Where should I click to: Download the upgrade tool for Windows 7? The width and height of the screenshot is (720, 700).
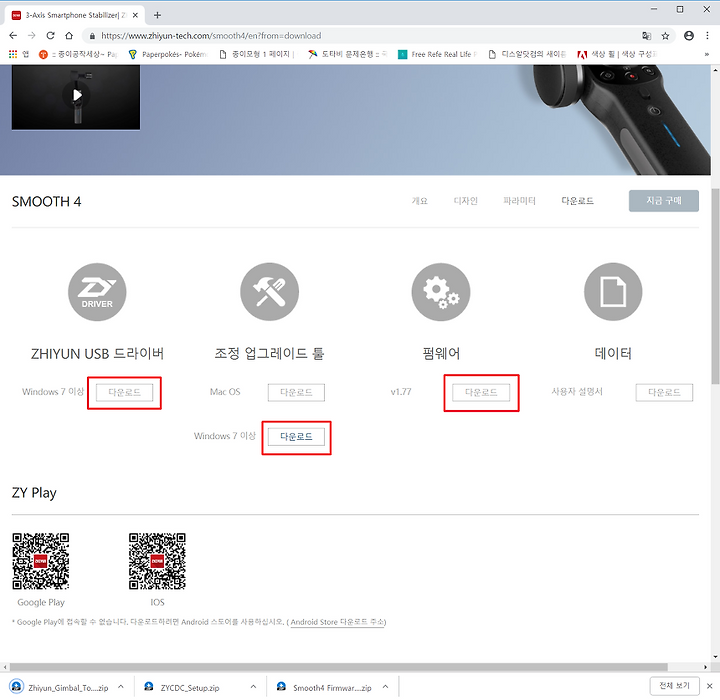click(296, 436)
